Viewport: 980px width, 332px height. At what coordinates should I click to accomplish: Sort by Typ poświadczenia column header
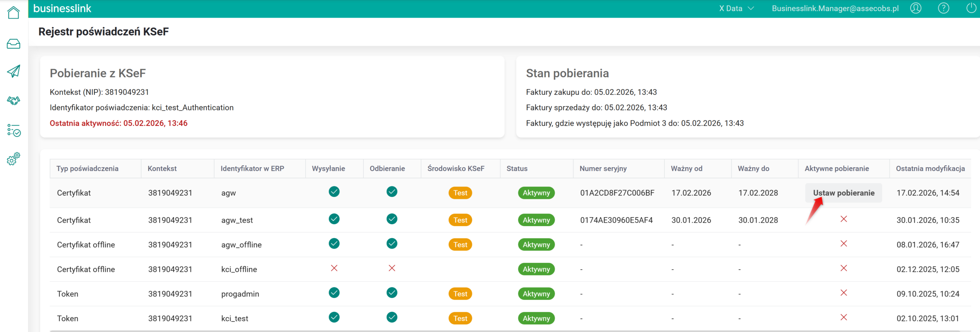(87, 169)
